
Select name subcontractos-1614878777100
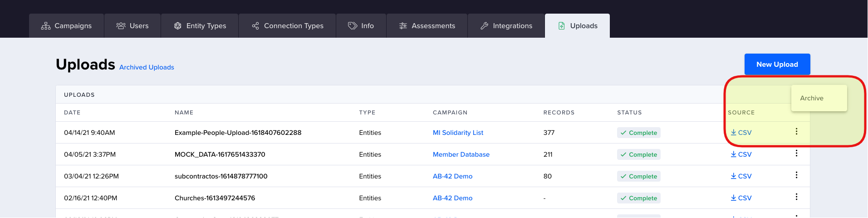coord(221,176)
